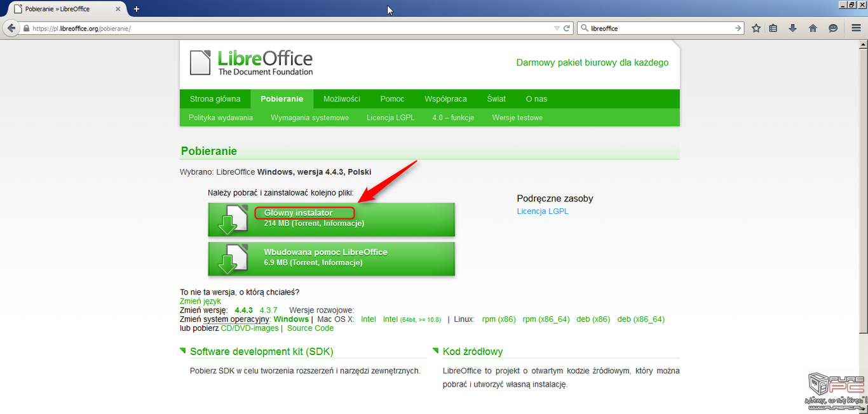Choose Linux rpm (x86) link

click(x=499, y=319)
